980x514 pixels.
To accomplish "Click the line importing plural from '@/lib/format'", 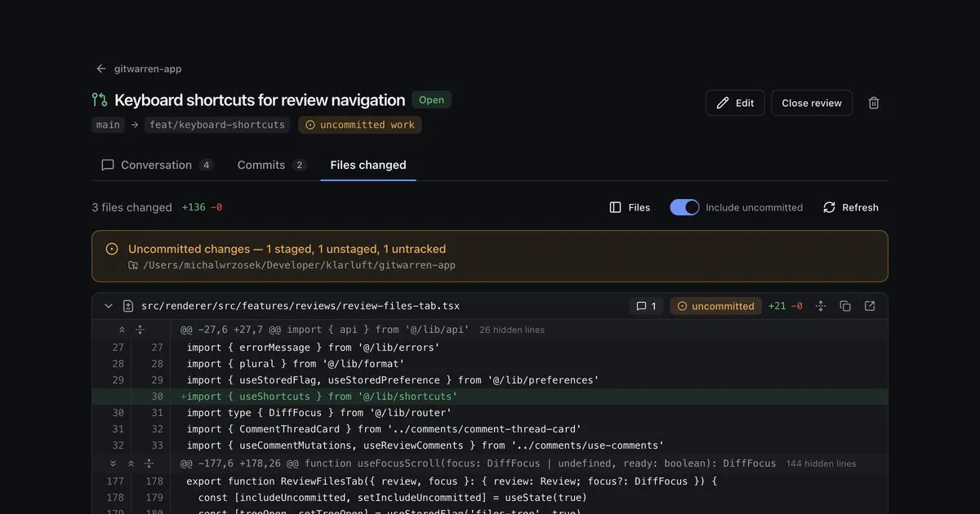I will [490, 364].
